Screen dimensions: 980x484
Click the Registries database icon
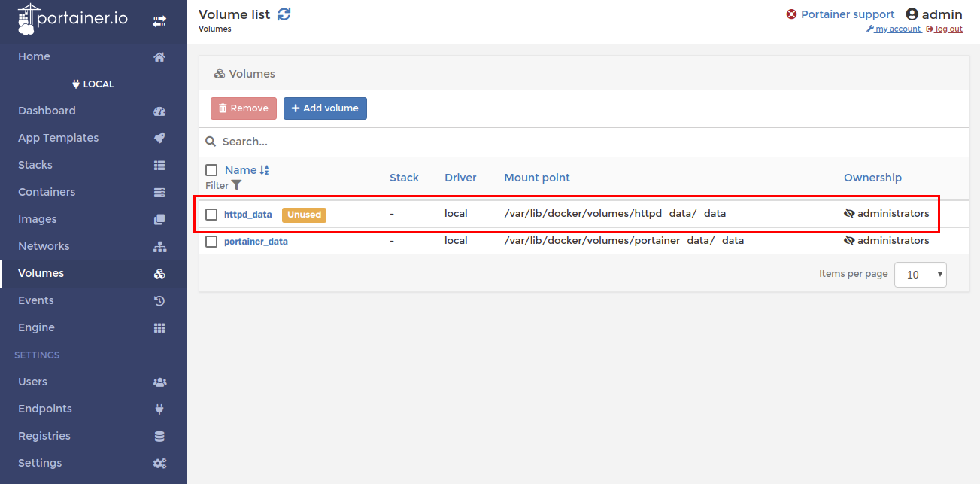point(159,436)
